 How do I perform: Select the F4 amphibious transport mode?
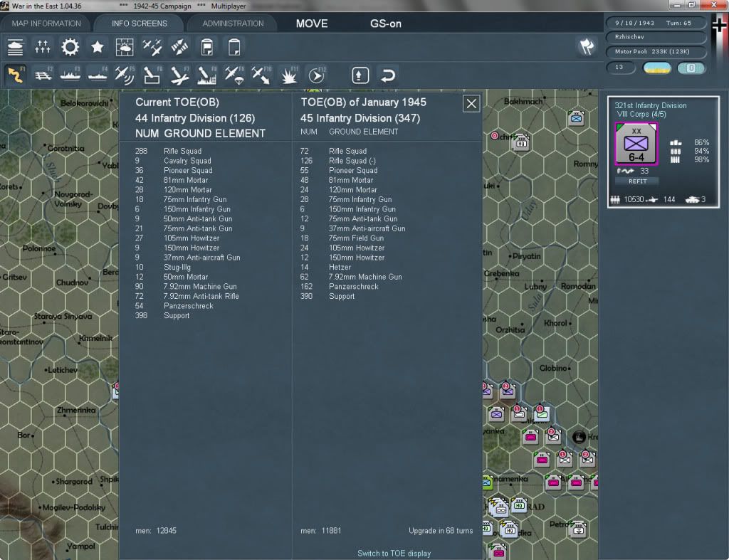point(98,75)
